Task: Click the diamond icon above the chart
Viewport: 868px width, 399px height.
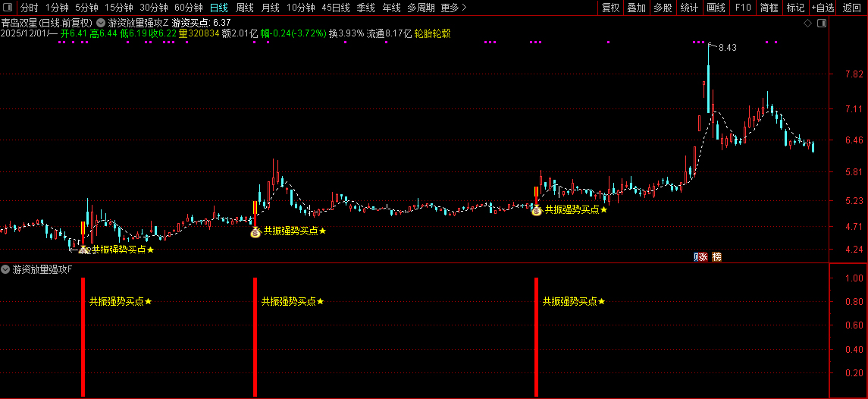Action: pos(807,23)
